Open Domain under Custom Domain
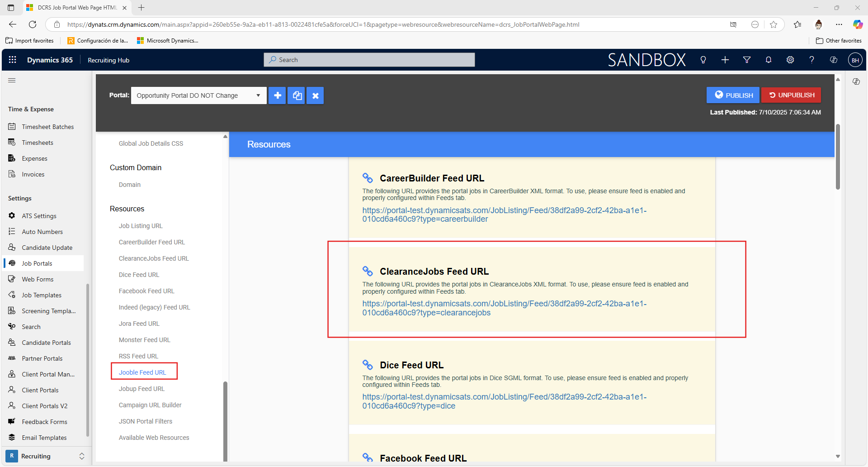 point(129,185)
